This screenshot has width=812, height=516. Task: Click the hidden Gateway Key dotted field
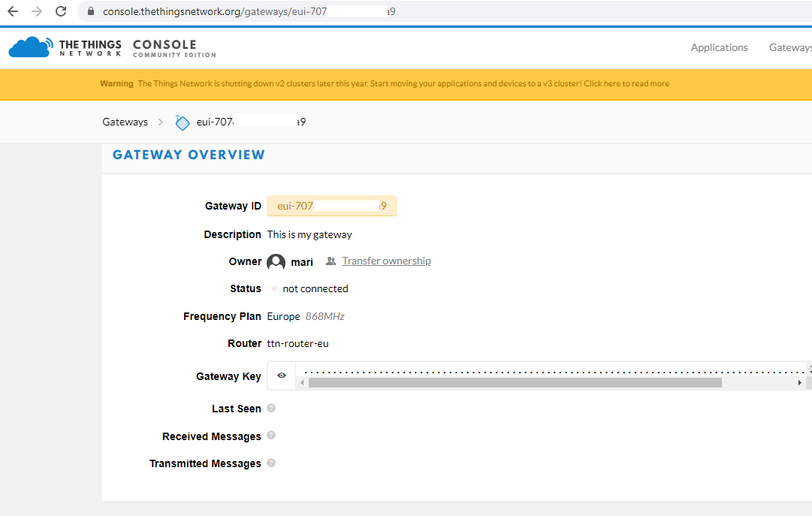[554, 371]
